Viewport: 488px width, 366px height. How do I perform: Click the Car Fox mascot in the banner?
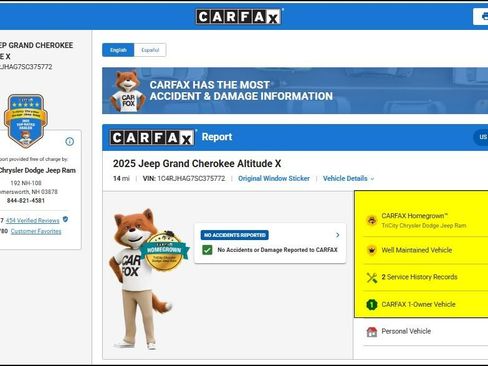point(128,91)
